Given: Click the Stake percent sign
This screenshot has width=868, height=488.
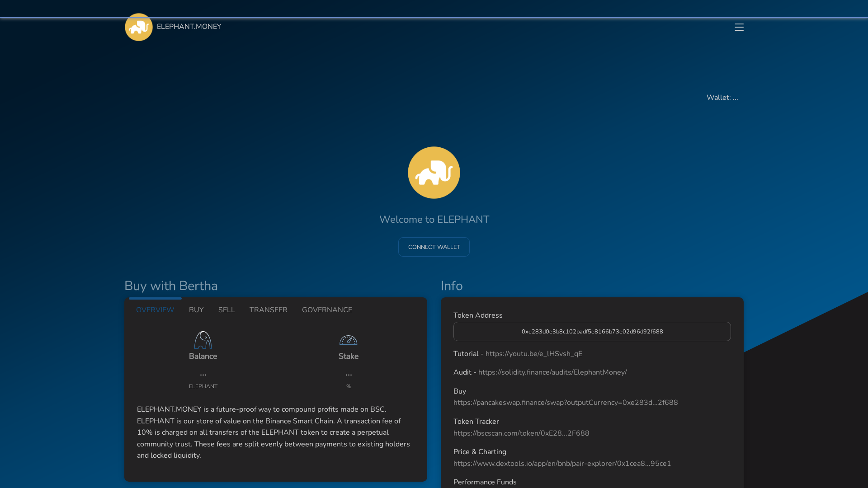Looking at the screenshot, I should coord(349,386).
